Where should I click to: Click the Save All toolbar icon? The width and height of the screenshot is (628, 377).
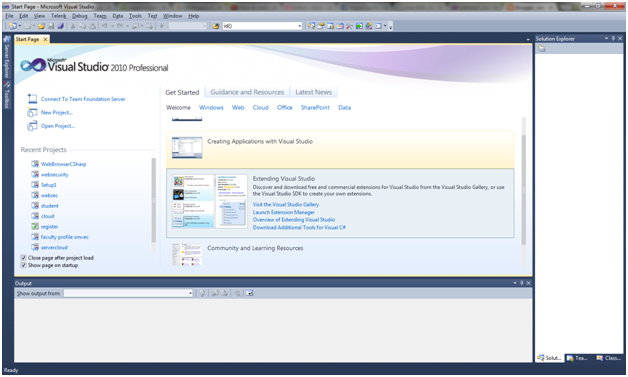(60, 26)
